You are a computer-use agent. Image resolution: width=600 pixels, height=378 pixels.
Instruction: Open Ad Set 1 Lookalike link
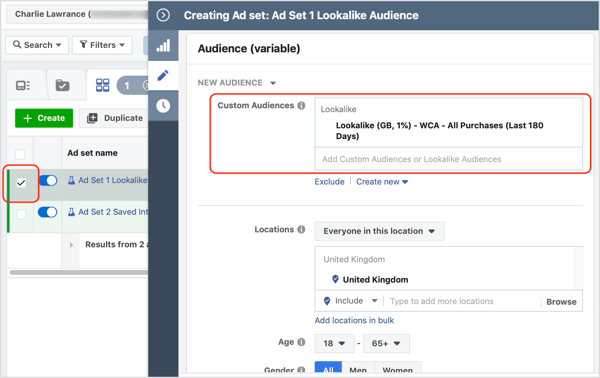(113, 180)
